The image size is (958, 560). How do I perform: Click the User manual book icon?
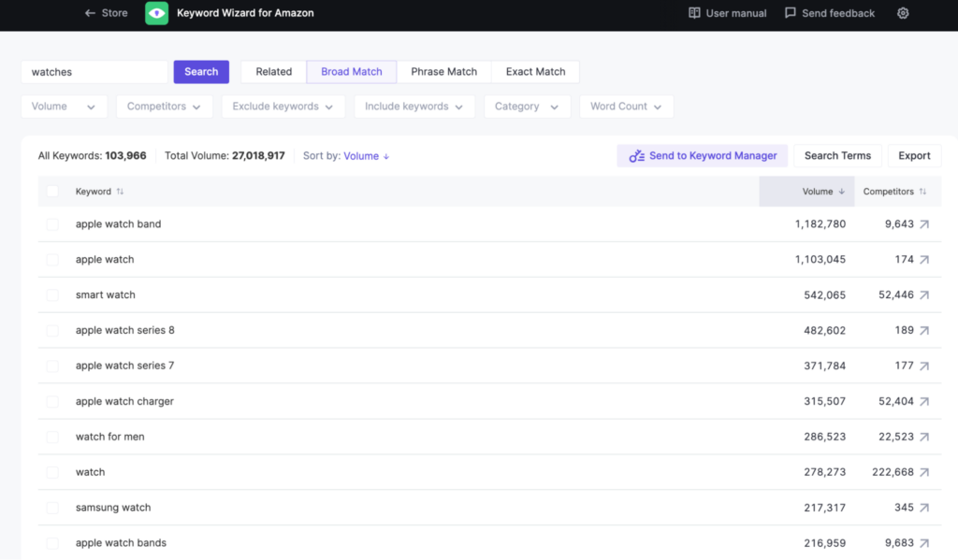(x=694, y=13)
